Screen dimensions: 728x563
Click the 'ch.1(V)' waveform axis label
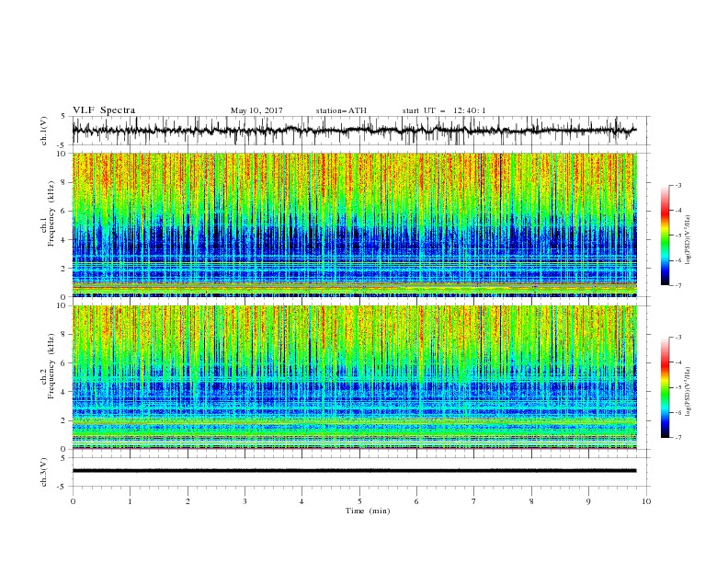point(44,131)
